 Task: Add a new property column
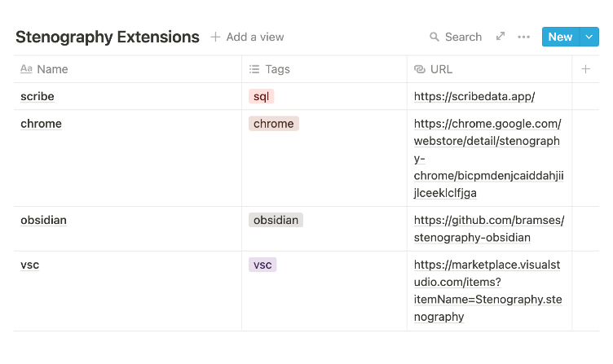(585, 69)
